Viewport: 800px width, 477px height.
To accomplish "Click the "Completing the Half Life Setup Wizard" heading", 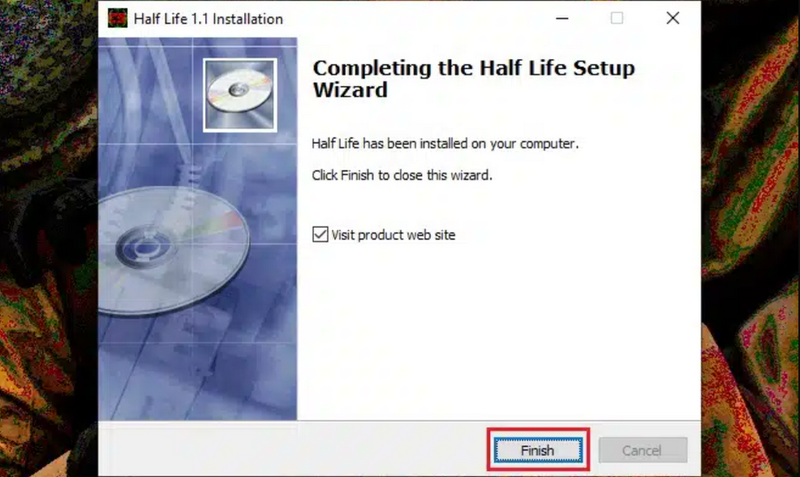I will click(x=473, y=79).
